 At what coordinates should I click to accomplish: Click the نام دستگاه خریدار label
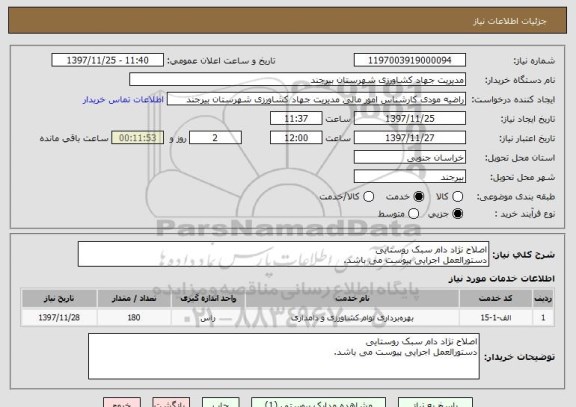[520, 80]
